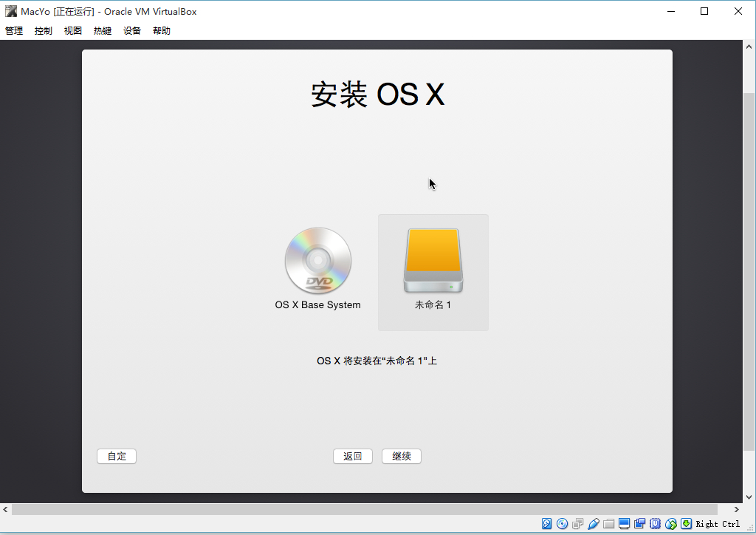The image size is (756, 535).
Task: Click the vertical scrollbar up arrow
Action: pos(749,47)
